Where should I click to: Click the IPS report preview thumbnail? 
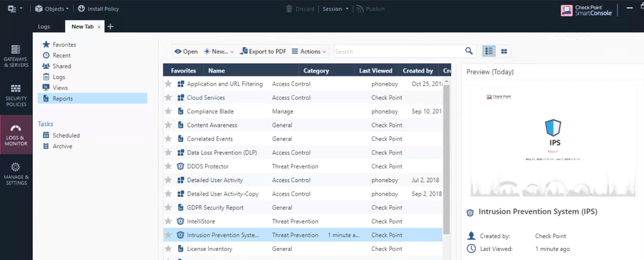(x=552, y=142)
